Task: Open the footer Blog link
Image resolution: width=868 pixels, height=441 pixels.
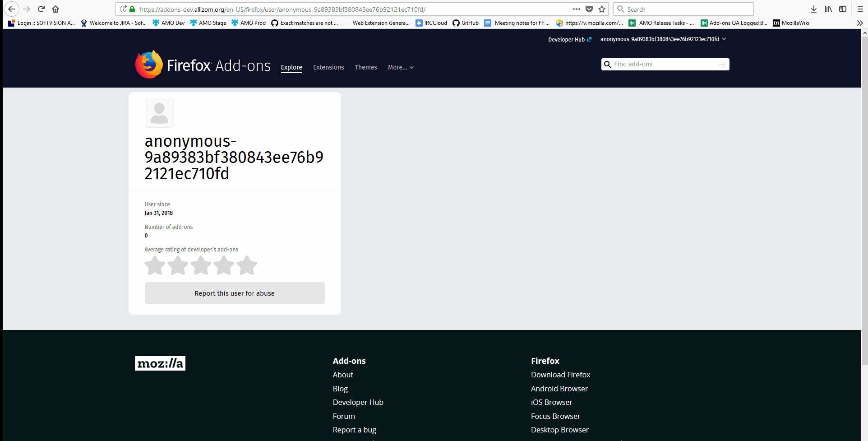Action: [340, 389]
